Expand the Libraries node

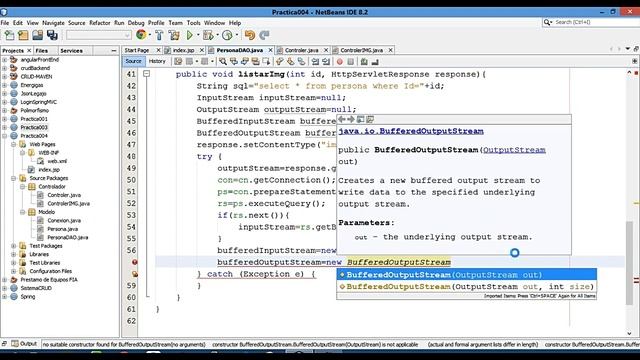pos(13,254)
